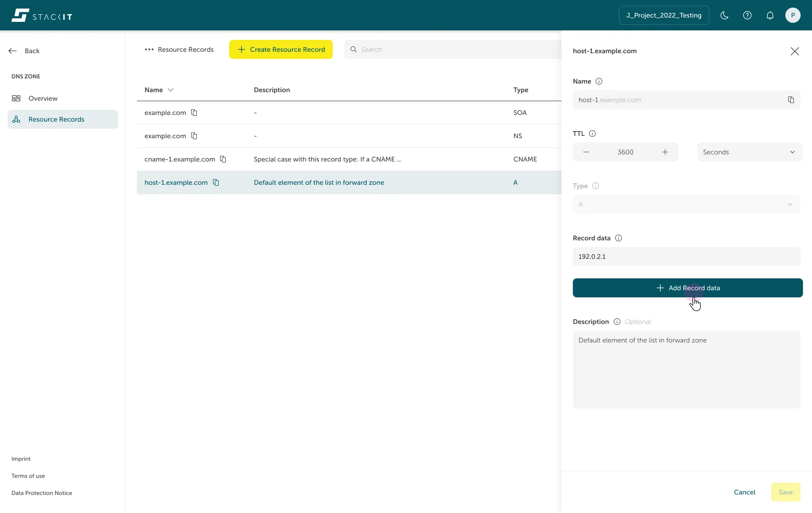
Task: Copy cname-1.example.com via the copy icon
Action: tap(223, 159)
